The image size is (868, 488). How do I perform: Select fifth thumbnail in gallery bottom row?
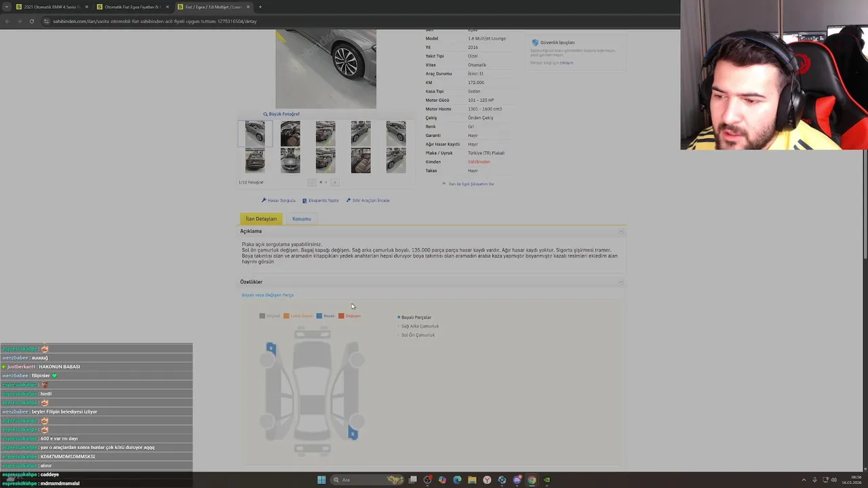pos(396,161)
